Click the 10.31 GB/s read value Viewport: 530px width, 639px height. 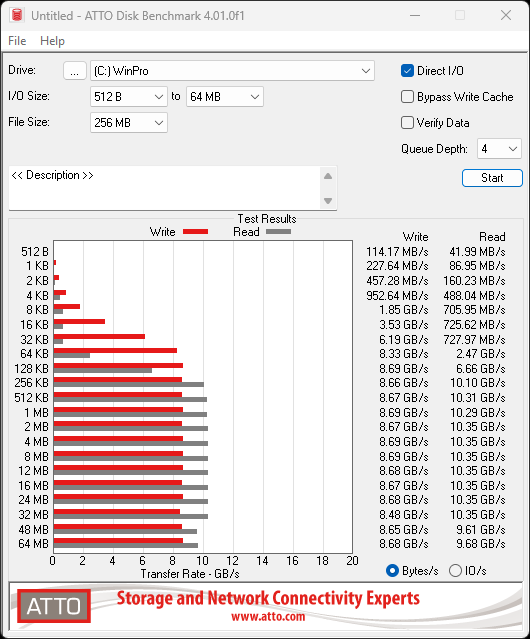[x=478, y=398]
